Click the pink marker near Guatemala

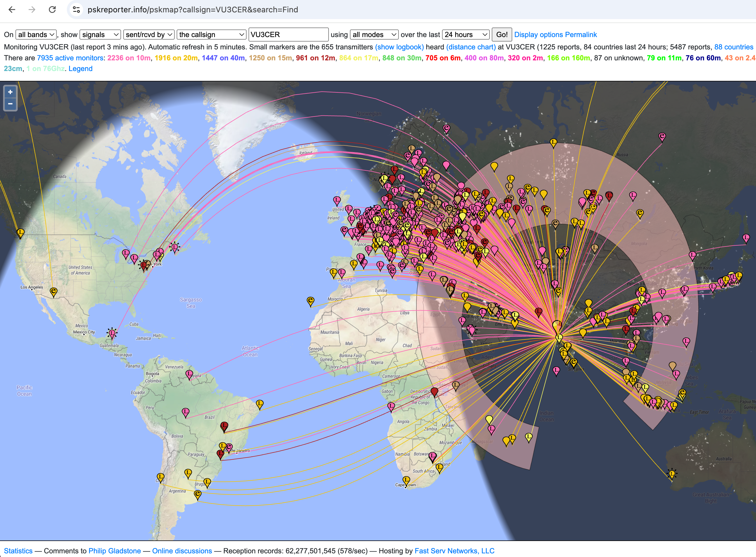coord(112,334)
